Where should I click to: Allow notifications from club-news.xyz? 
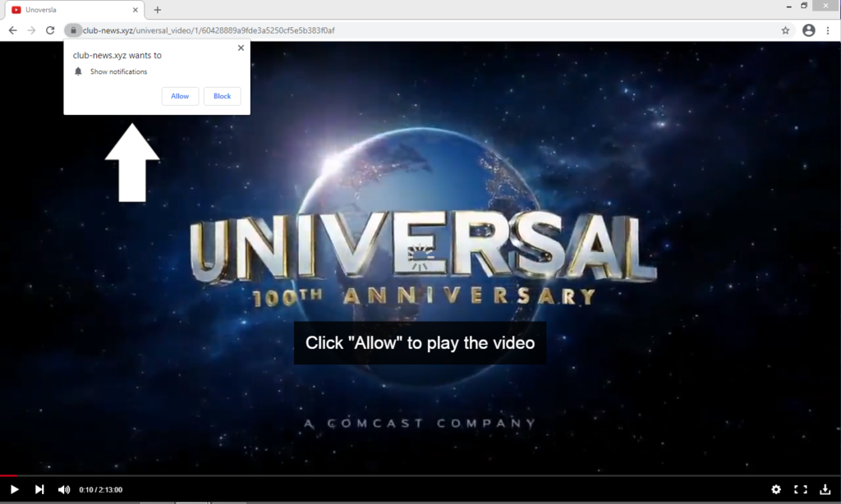click(180, 96)
